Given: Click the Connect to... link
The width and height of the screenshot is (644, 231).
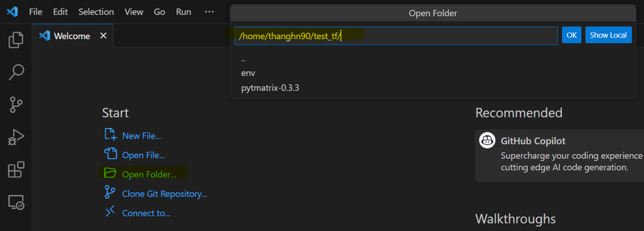Looking at the screenshot, I should click(146, 213).
